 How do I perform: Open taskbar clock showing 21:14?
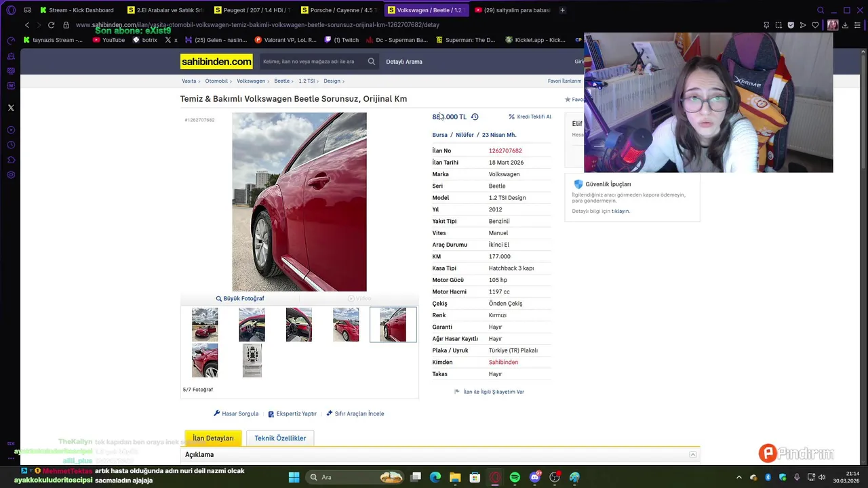(x=846, y=477)
